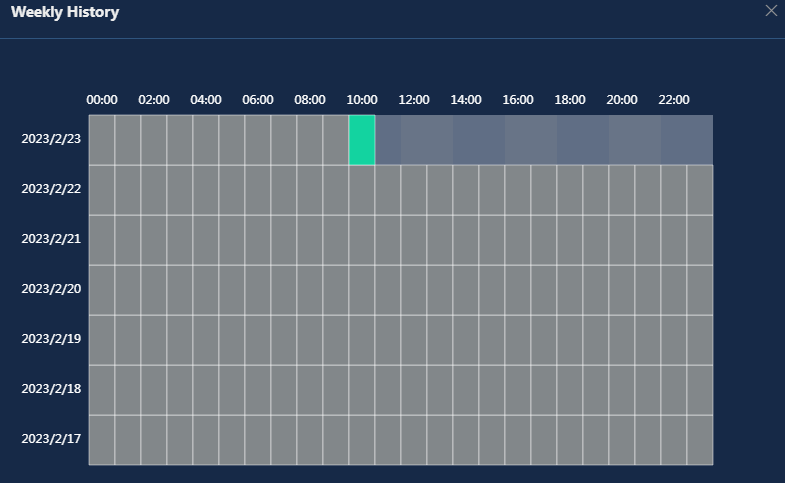Click the 2023/2/18 date label
Image resolution: width=785 pixels, height=483 pixels.
51,389
